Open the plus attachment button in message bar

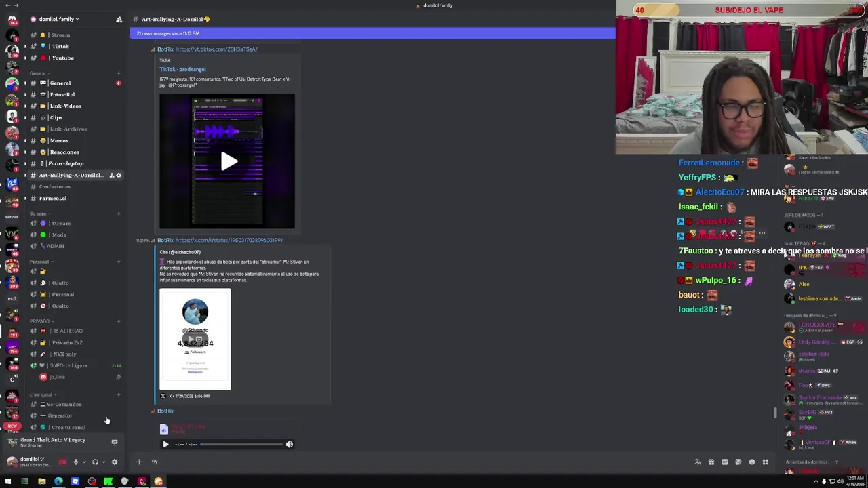(139, 462)
